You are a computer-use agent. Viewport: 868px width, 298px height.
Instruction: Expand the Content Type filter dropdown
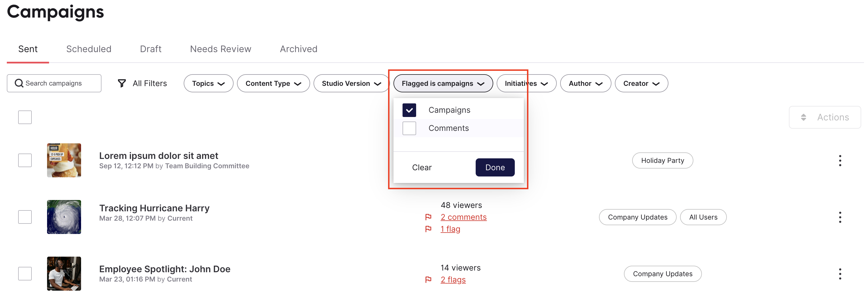(273, 83)
